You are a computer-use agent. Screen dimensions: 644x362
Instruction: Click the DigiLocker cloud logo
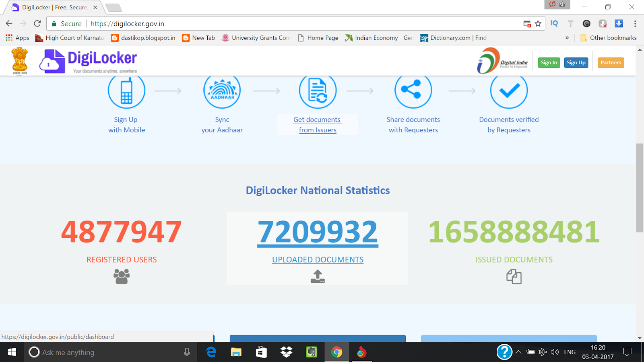(88, 61)
